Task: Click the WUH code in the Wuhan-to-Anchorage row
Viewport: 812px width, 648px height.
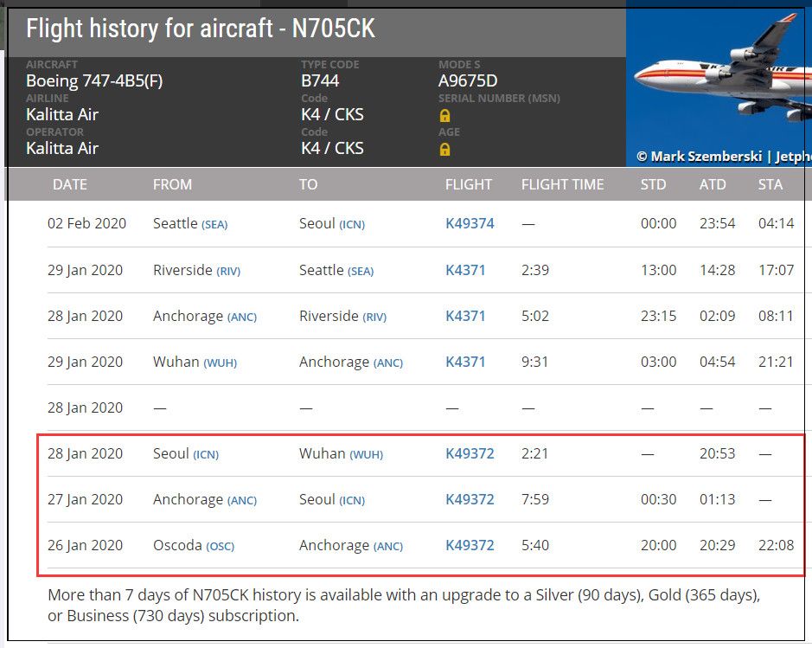Action: [221, 363]
